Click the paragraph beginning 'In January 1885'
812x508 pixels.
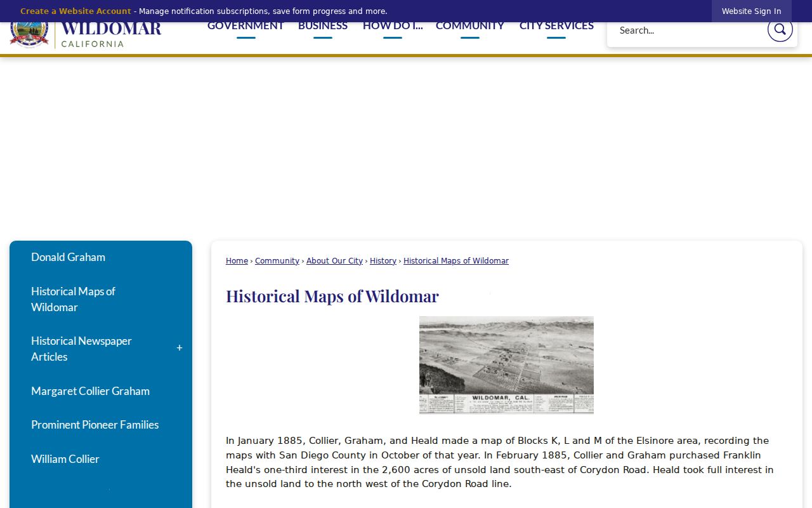pos(500,462)
